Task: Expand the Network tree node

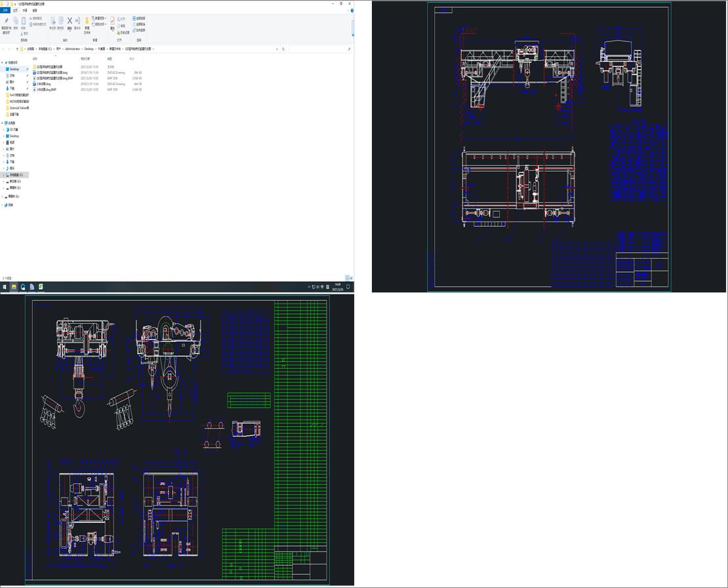Action: (x=3, y=205)
